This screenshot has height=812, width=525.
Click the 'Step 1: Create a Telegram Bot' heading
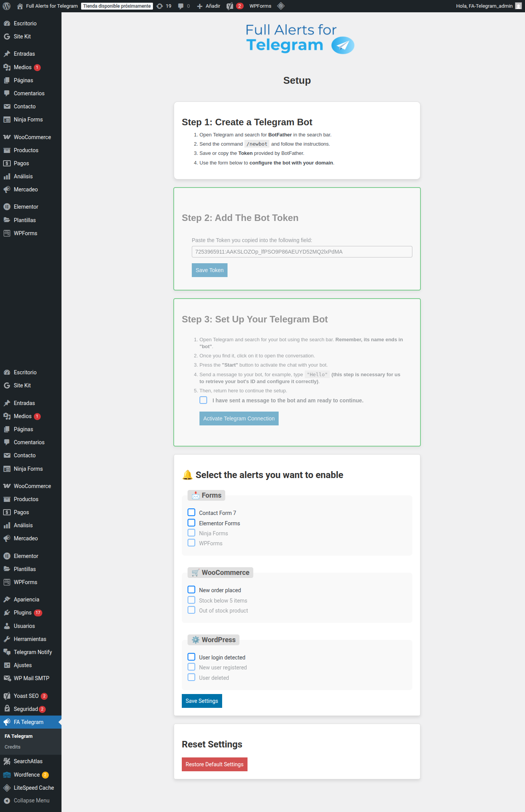247,122
